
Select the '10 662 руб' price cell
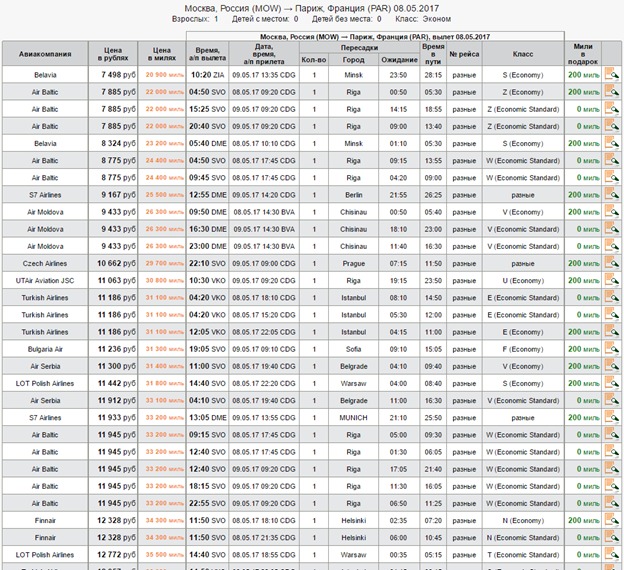[113, 263]
